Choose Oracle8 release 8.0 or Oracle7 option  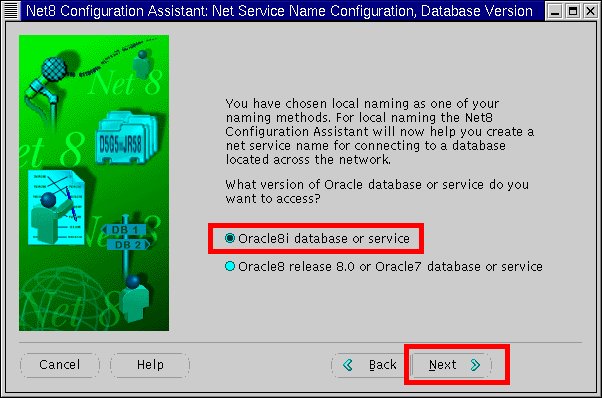[384, 266]
